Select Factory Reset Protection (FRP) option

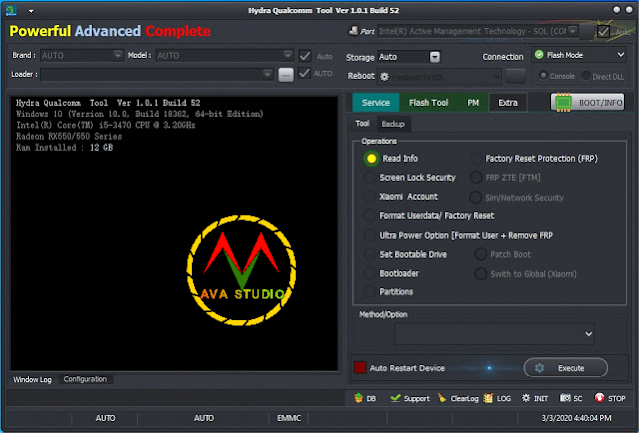[x=476, y=158]
